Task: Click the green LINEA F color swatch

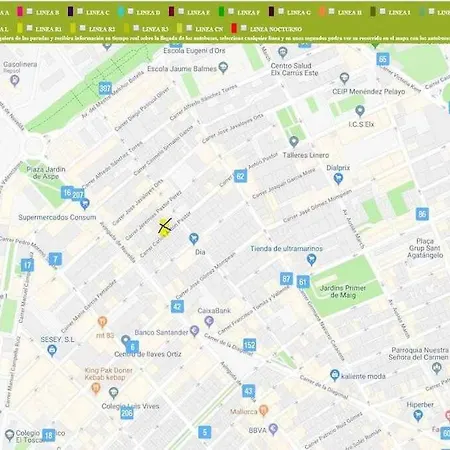Action: 221,11
